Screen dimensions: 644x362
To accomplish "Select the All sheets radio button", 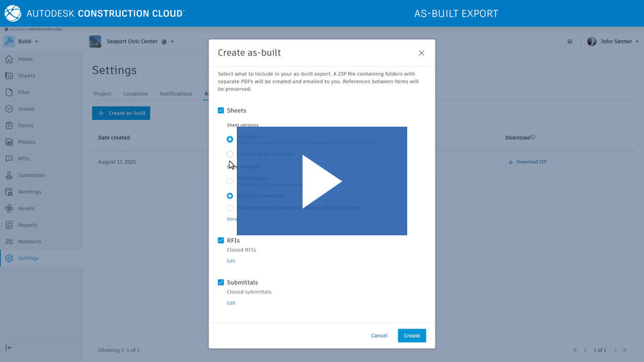I will 230,139.
